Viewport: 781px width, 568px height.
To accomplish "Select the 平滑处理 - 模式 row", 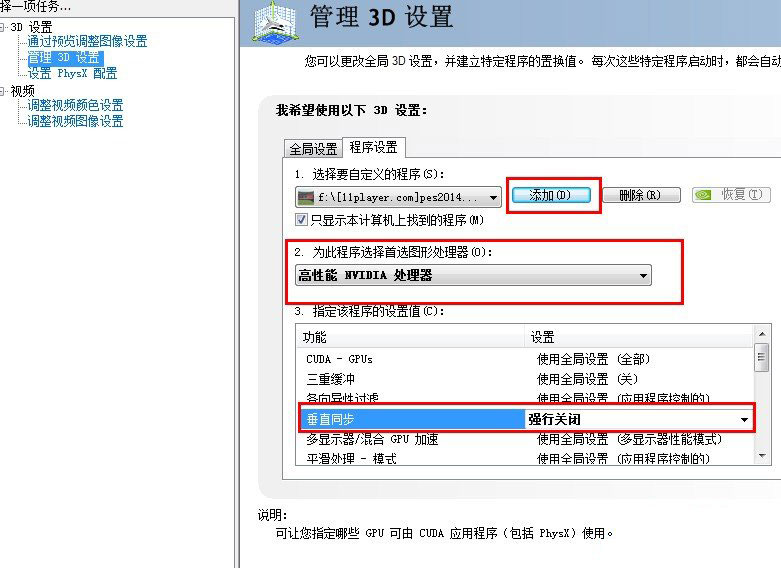I will click(525, 458).
